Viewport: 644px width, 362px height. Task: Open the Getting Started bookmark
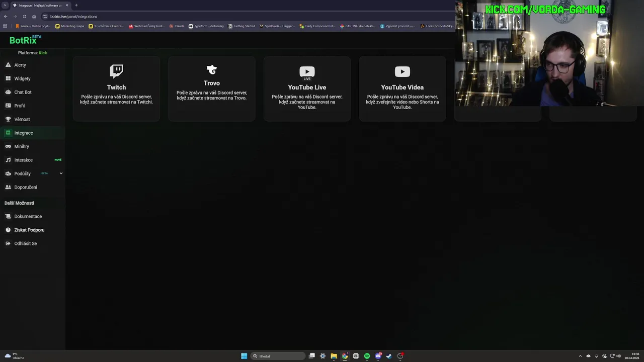[242, 26]
